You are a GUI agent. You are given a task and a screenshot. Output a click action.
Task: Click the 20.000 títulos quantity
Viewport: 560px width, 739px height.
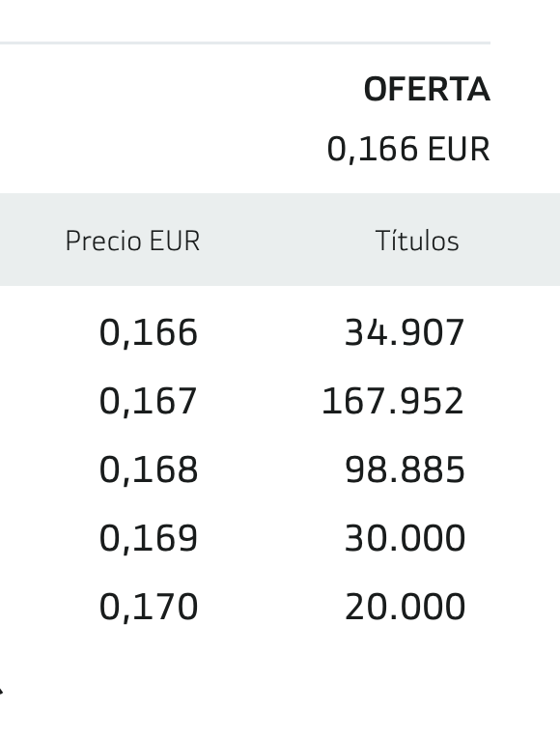coord(405,607)
